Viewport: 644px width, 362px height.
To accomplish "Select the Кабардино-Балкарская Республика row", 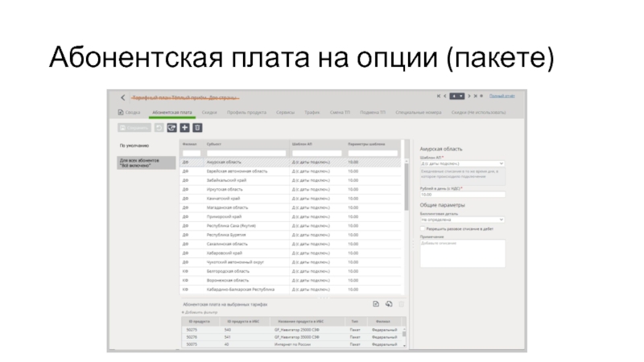I will point(291,290).
